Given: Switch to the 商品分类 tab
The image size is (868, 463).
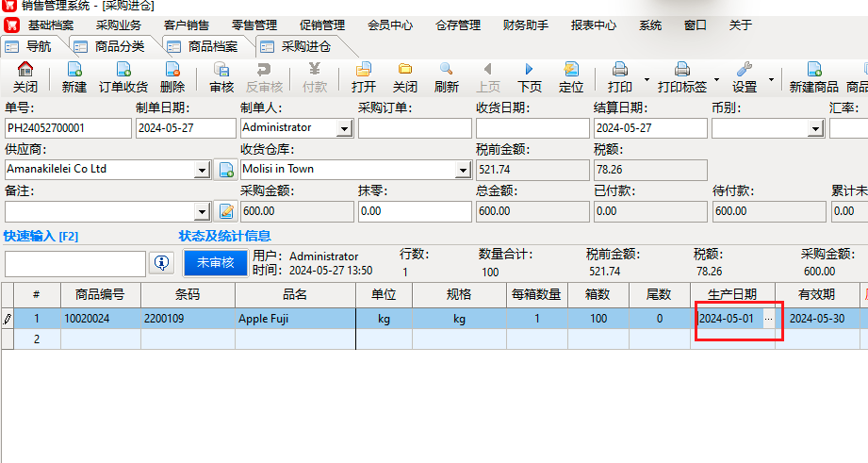Looking at the screenshot, I should [115, 46].
